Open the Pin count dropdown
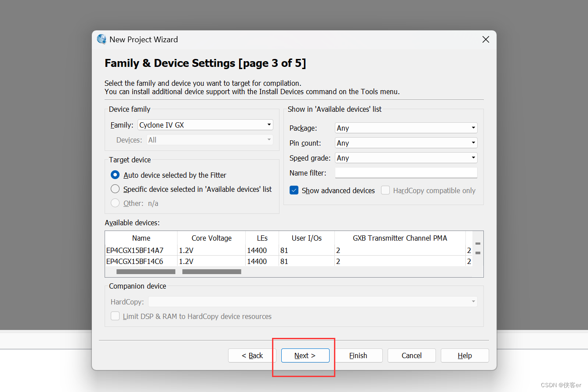 tap(406, 143)
